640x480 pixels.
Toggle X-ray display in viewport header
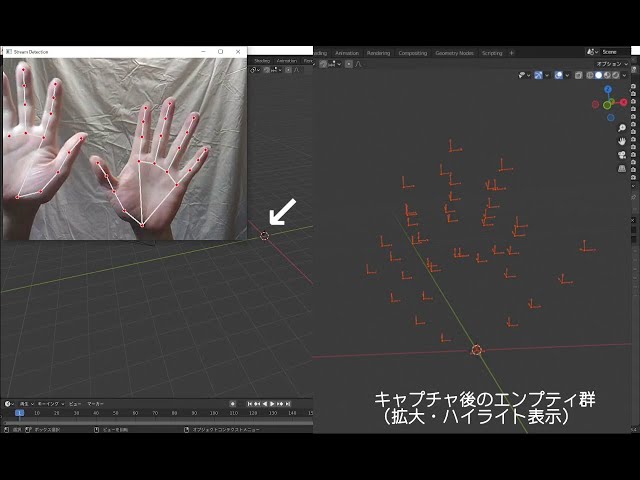(x=576, y=75)
